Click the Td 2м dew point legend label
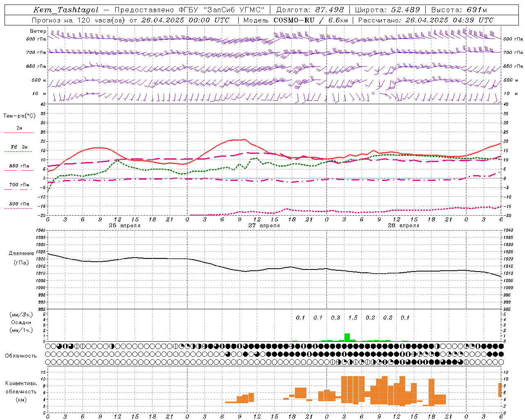The width and height of the screenshot is (525, 420). pyautogui.click(x=19, y=147)
